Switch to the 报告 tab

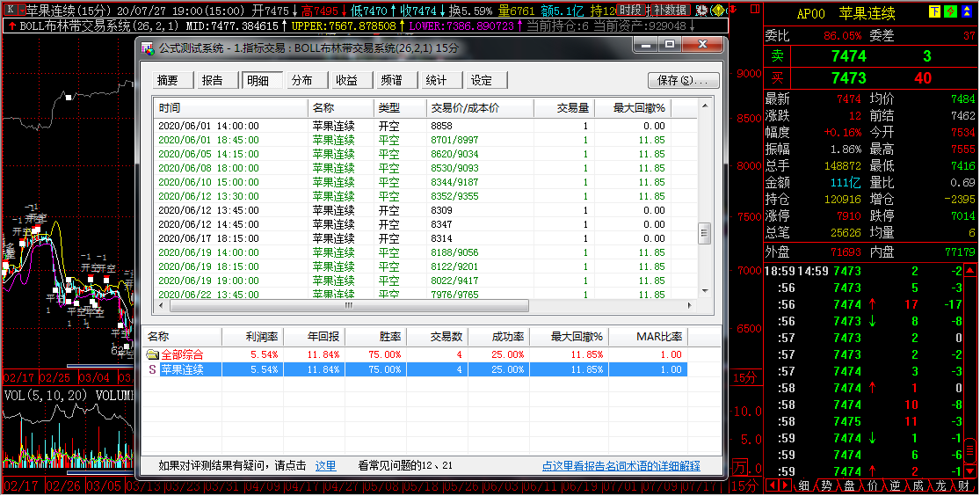(x=212, y=80)
